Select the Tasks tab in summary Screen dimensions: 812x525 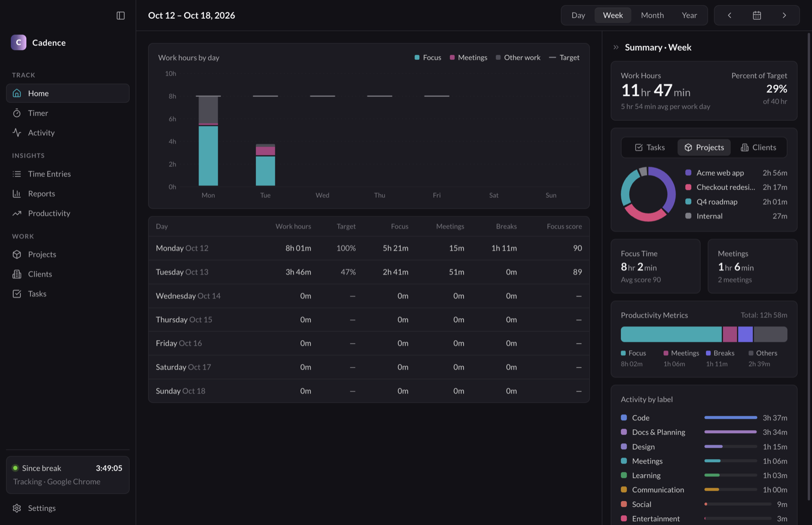click(650, 148)
